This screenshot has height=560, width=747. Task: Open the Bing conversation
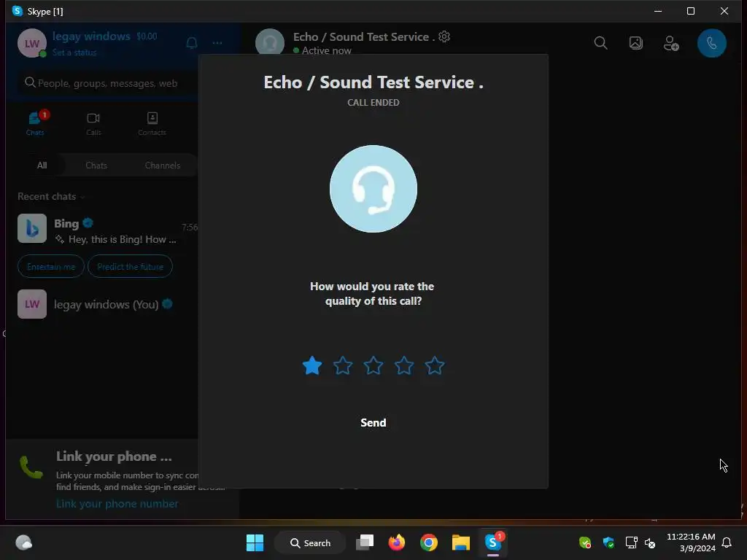click(108, 230)
